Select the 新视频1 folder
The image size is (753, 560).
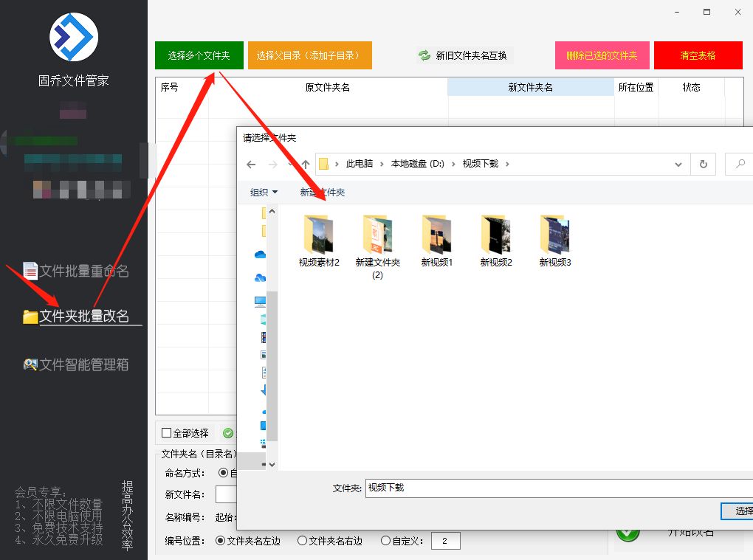point(436,241)
